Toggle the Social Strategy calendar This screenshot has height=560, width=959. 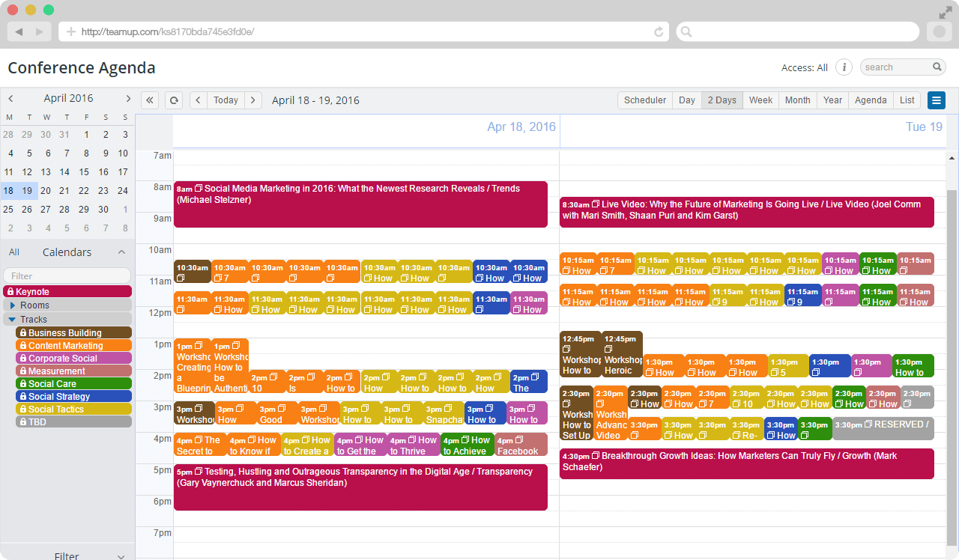point(73,397)
